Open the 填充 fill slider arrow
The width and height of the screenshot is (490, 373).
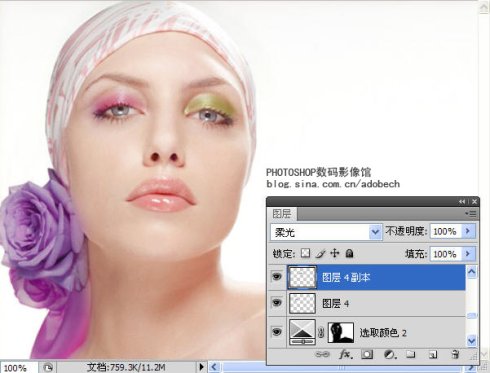pos(468,254)
